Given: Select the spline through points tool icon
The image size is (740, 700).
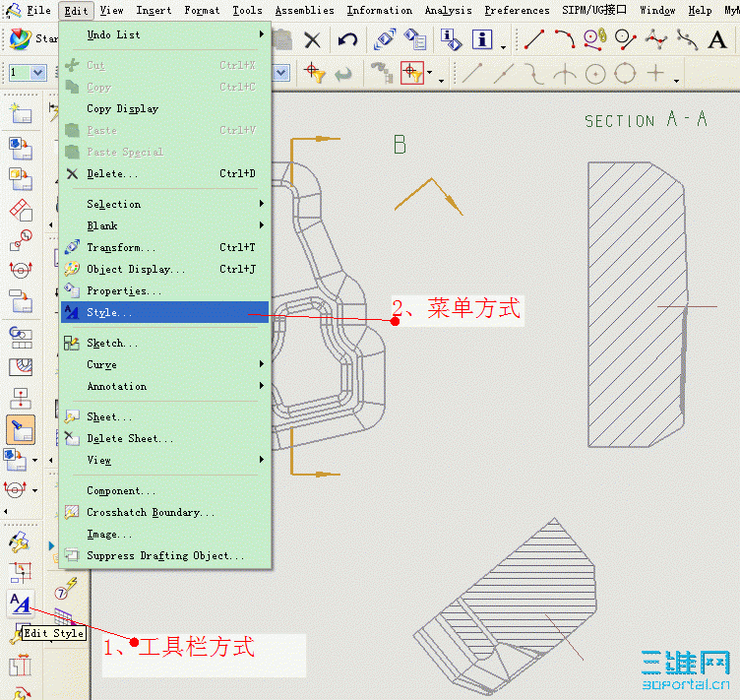Looking at the screenshot, I should (656, 39).
